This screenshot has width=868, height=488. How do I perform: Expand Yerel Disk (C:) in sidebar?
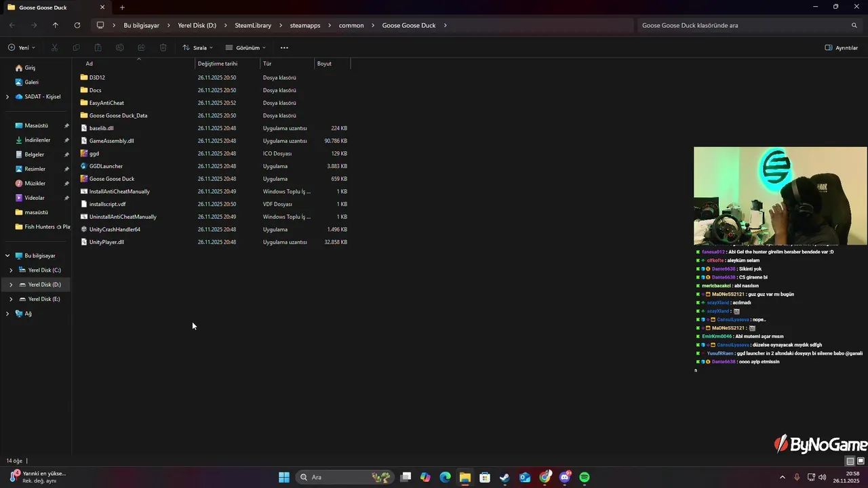11,270
